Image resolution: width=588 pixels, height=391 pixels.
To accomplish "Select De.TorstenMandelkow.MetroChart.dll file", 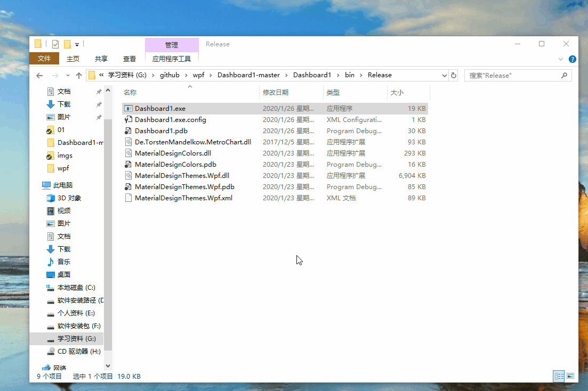I will click(x=193, y=142).
